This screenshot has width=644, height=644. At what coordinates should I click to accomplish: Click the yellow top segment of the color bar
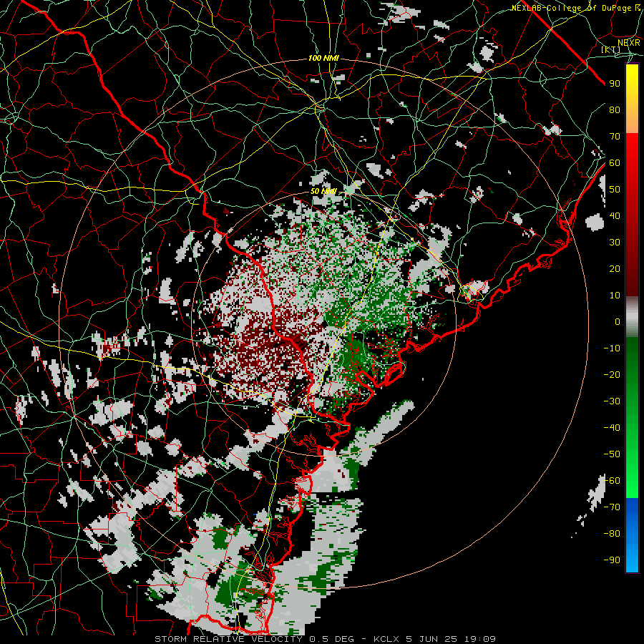point(632,99)
